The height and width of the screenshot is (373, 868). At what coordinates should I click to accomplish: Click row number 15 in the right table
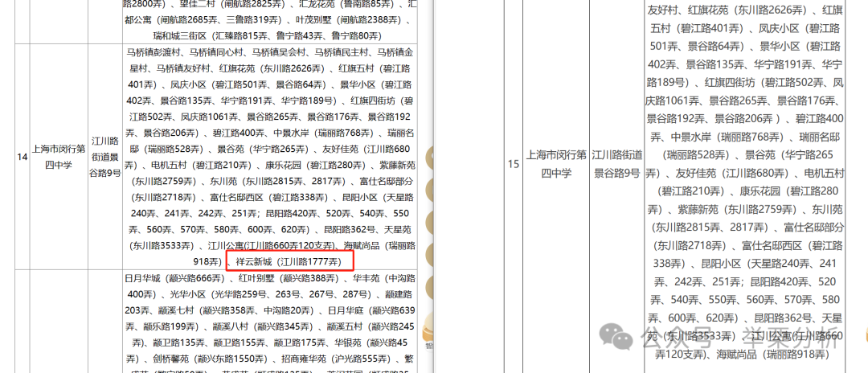tap(513, 164)
